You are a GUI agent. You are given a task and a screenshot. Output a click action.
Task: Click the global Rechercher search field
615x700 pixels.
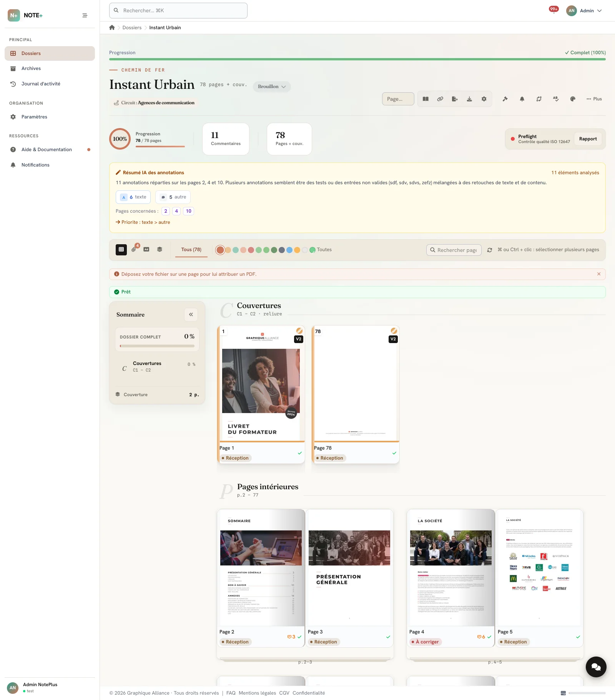(178, 10)
